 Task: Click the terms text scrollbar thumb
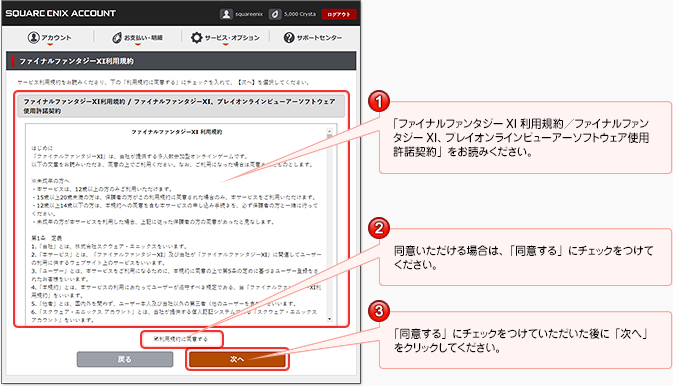[330, 136]
